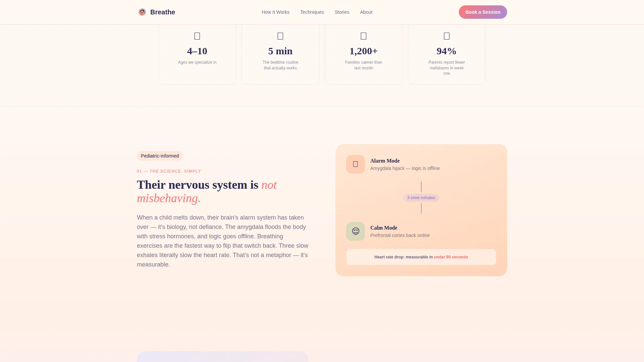Open the How It Works page
Screen dimensions: 644x362
point(275,12)
